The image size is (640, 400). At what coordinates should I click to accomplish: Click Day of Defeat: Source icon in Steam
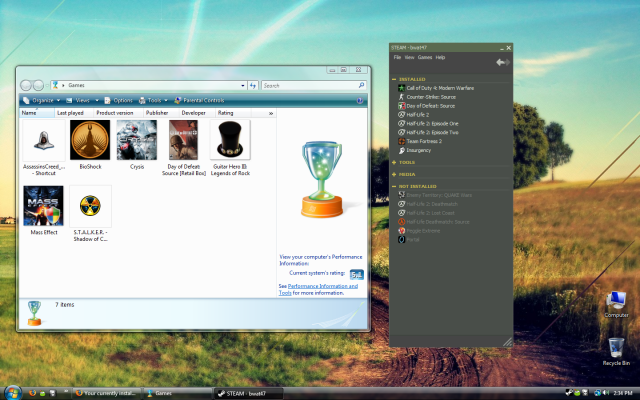402,106
